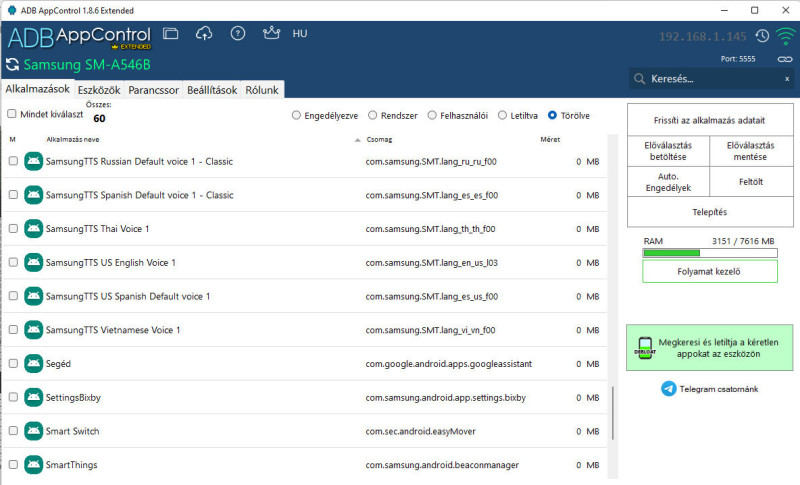Click the Telepítés button
The image size is (800, 485).
pyautogui.click(x=709, y=212)
